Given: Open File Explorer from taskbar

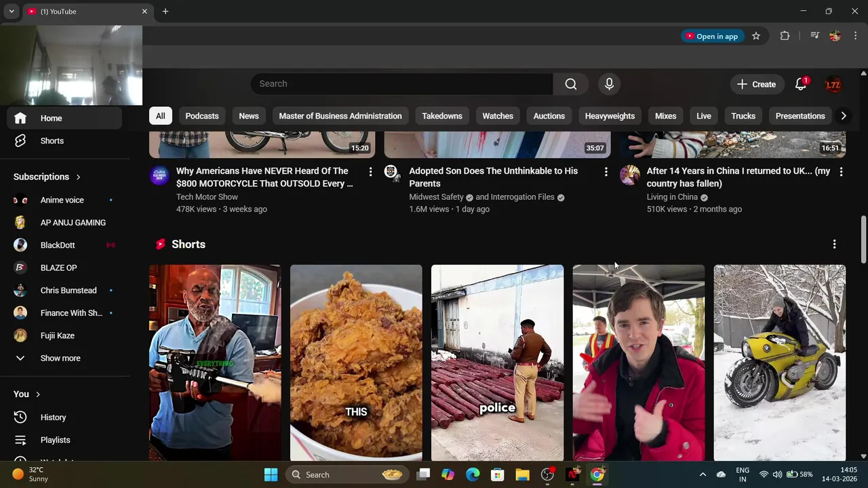Looking at the screenshot, I should [x=522, y=474].
